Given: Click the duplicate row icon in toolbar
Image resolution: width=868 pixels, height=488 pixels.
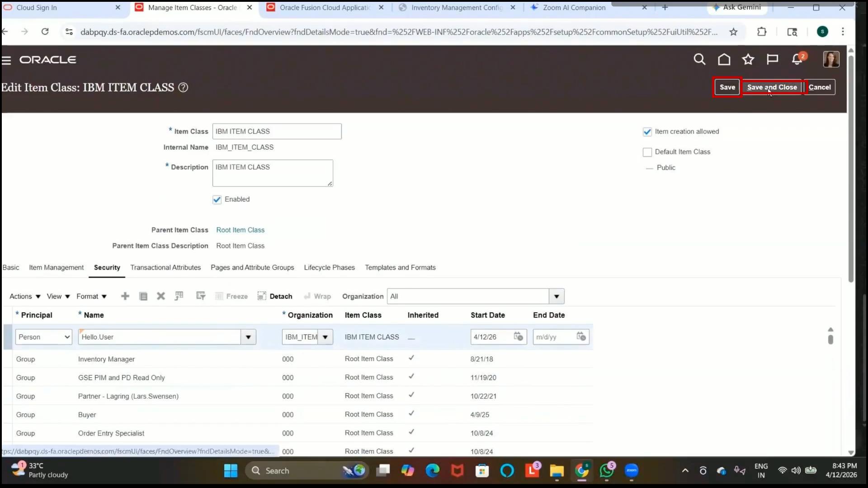Looking at the screenshot, I should (x=143, y=296).
